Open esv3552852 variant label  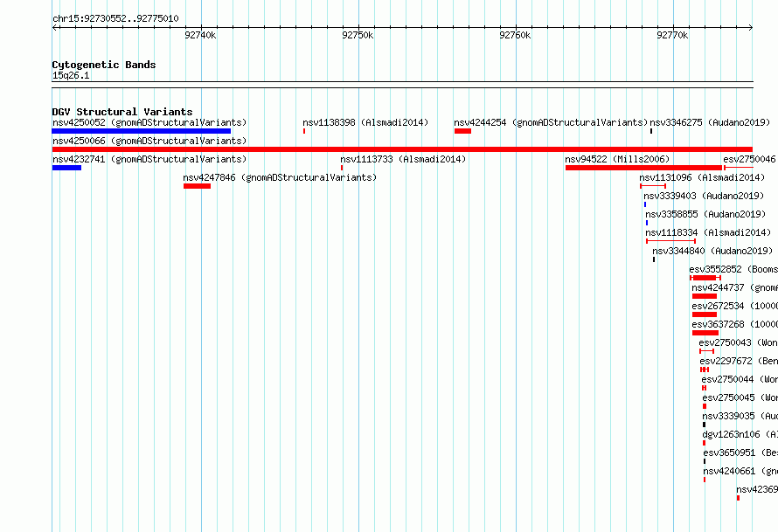[x=733, y=269]
